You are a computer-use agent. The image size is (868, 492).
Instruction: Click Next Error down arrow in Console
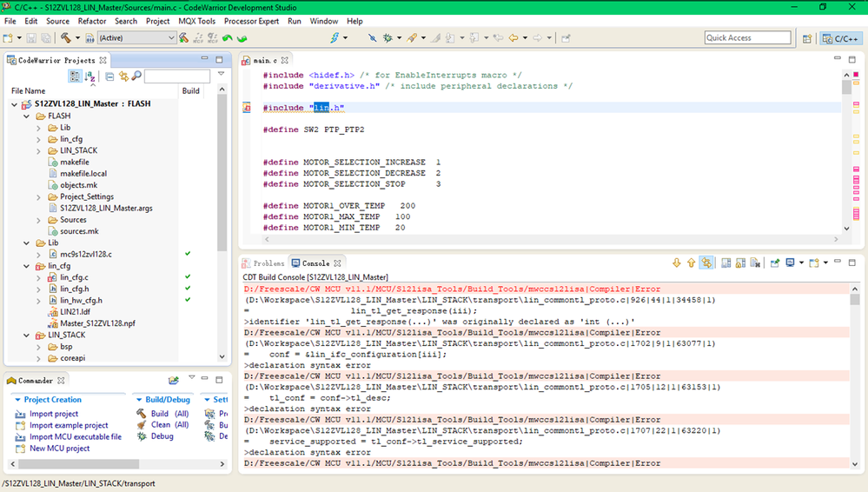tap(677, 263)
